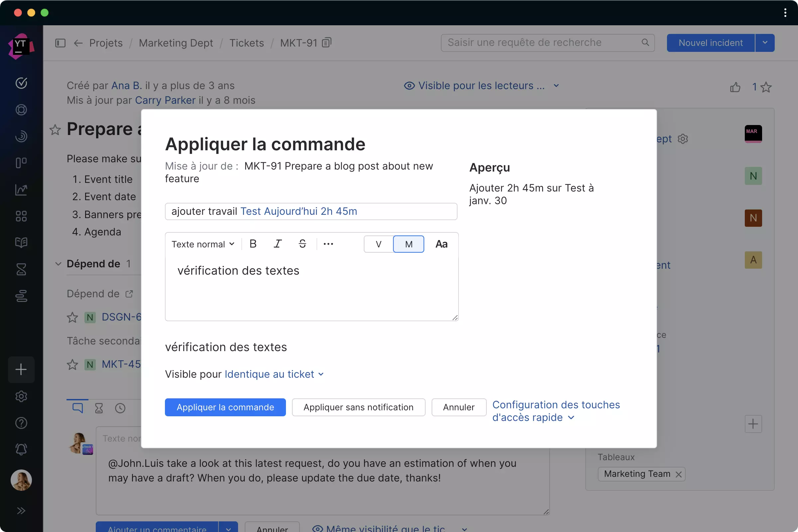Open the Timesheets hourglass icon
Screen dimensions: 798x532
pos(21,269)
